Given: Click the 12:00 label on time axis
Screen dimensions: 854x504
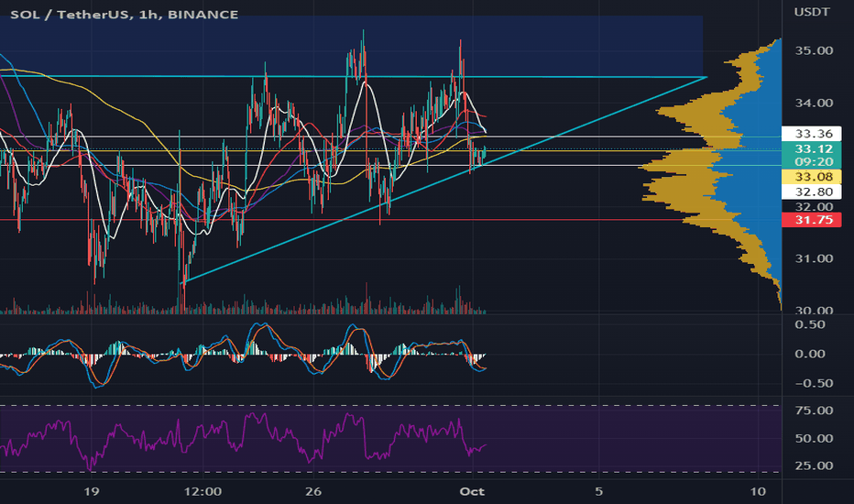Looking at the screenshot, I should (x=203, y=491).
